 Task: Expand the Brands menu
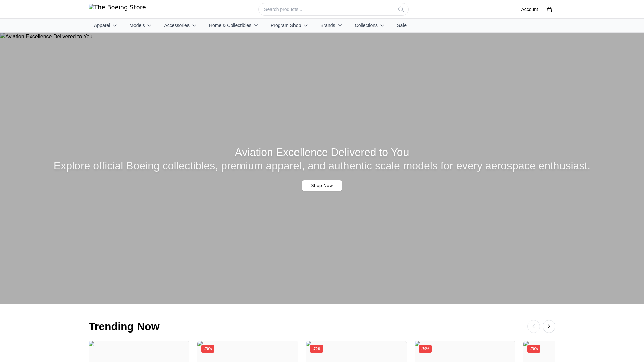pyautogui.click(x=331, y=25)
